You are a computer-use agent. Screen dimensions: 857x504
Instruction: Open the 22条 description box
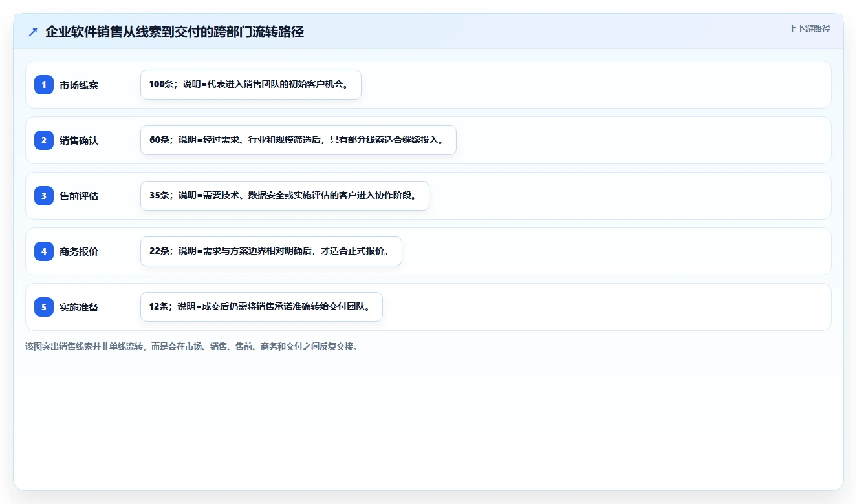(271, 251)
